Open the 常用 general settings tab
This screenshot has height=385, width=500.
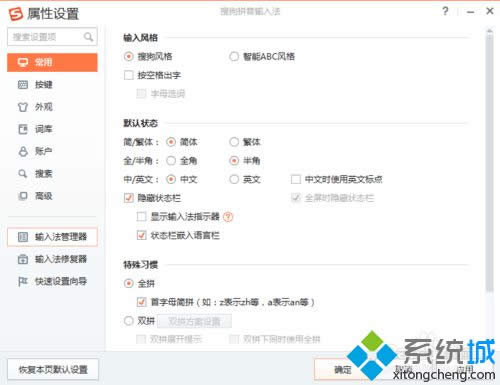pos(52,62)
